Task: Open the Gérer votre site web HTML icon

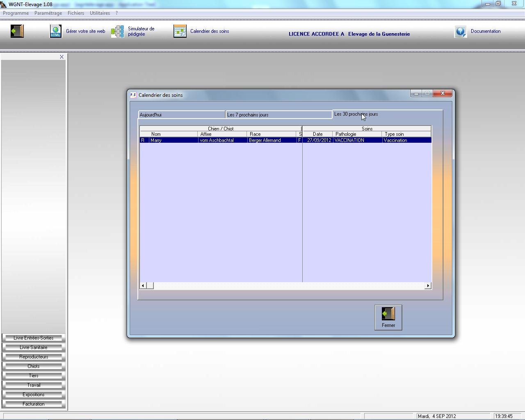Action: (x=55, y=31)
